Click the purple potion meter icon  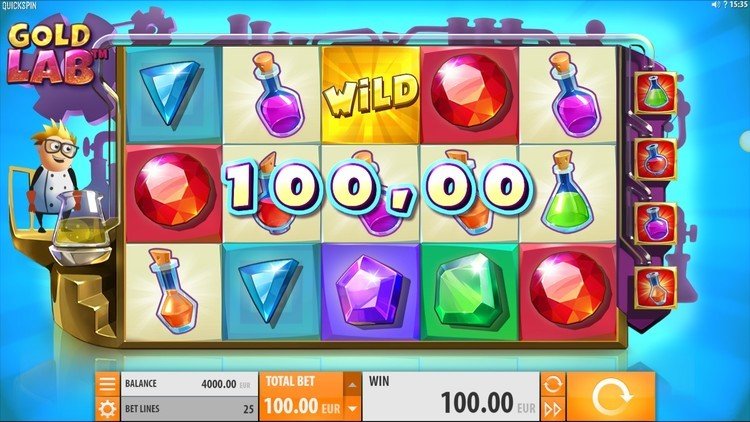tap(655, 223)
